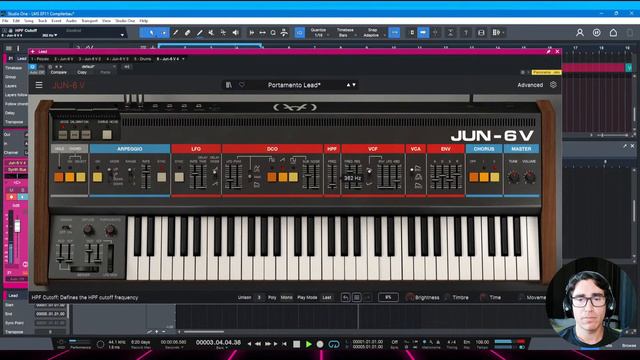Click the Zoom magnifier tool
640x360 pixels.
[x=273, y=33]
